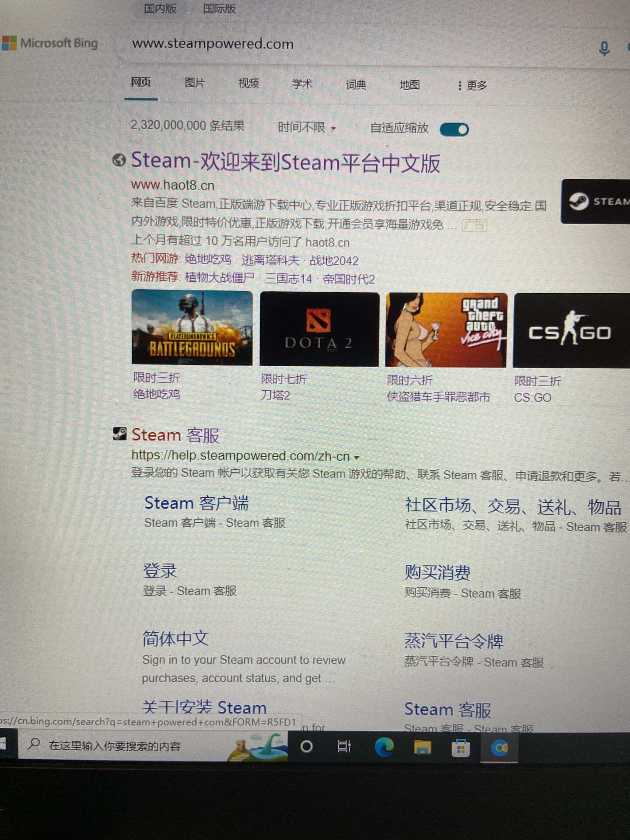Click the CS:GO game thumbnail
This screenshot has width=630, height=840.
[571, 331]
